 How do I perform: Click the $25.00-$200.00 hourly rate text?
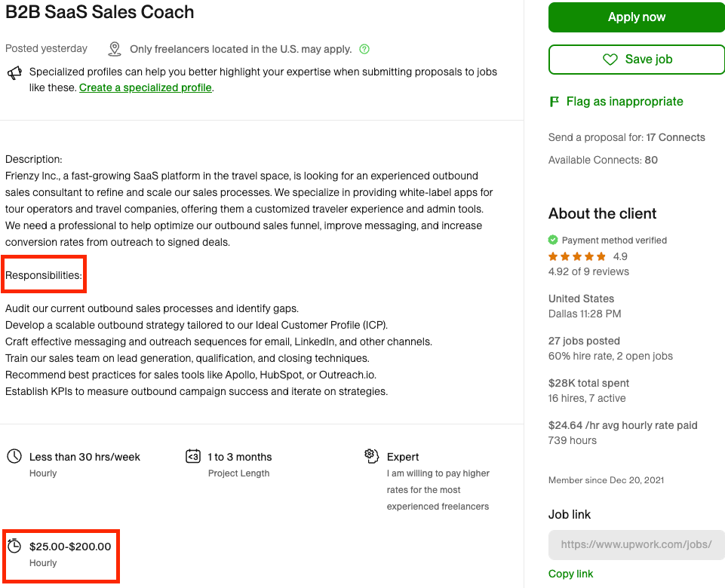tap(70, 547)
